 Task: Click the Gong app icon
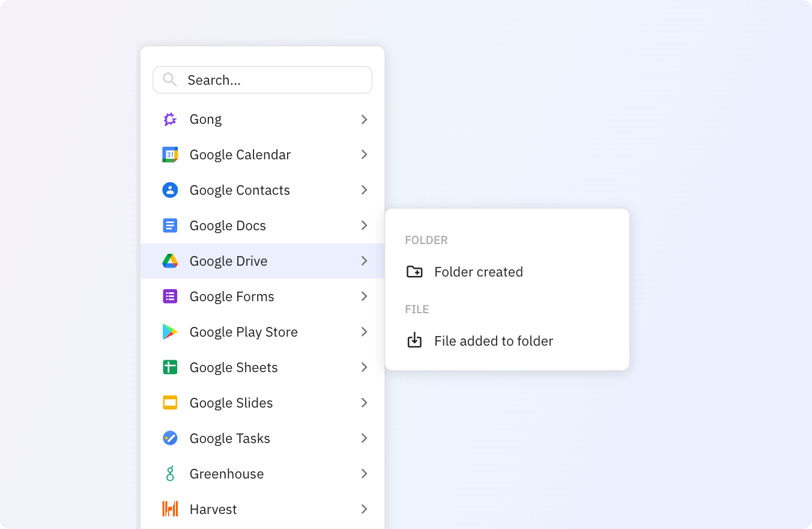(170, 119)
